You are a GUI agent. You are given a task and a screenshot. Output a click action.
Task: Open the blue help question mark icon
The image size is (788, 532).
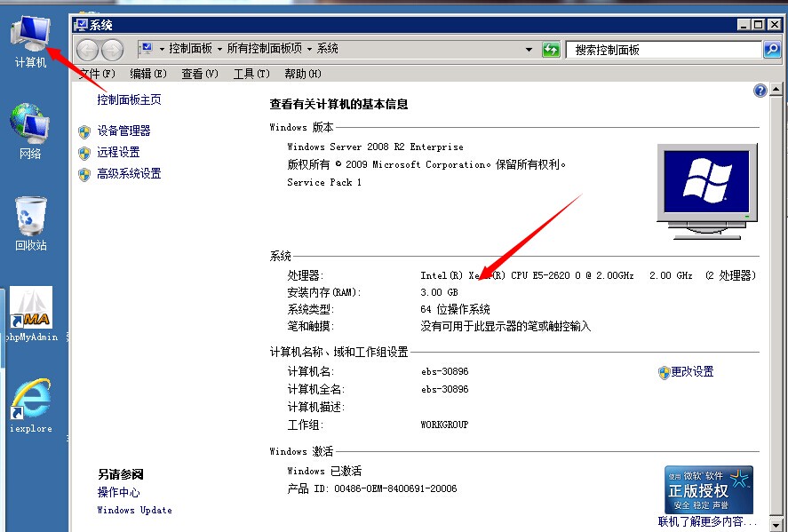760,91
